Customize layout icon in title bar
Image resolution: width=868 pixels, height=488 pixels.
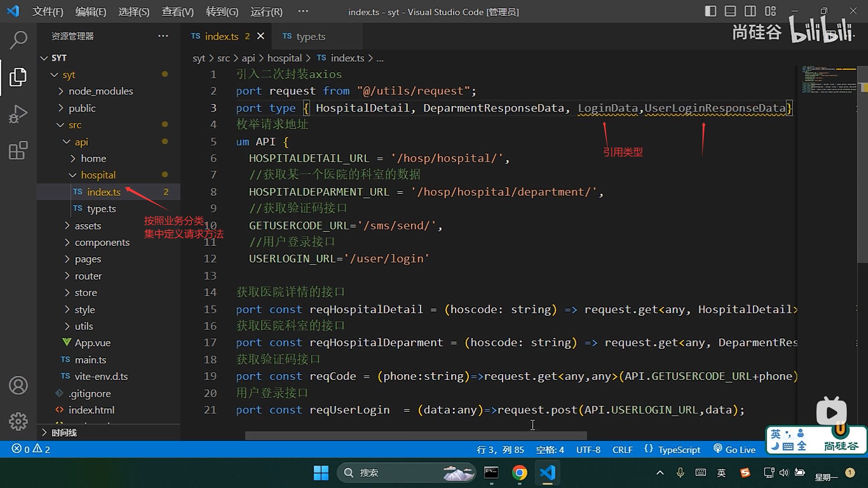[x=770, y=11]
